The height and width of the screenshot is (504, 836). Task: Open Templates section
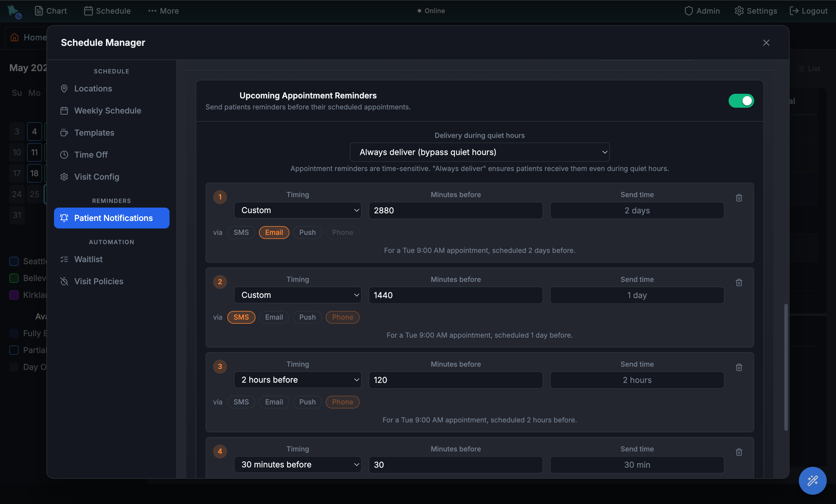[x=112, y=133]
